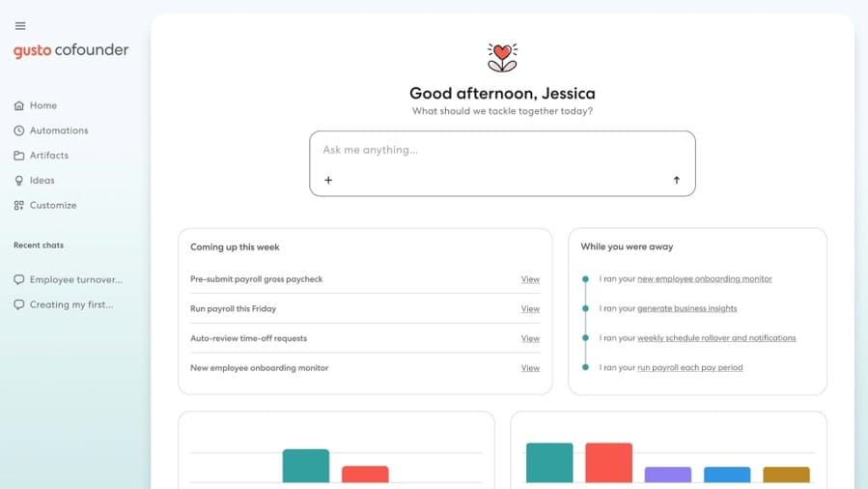Click the Home house icon

(18, 105)
